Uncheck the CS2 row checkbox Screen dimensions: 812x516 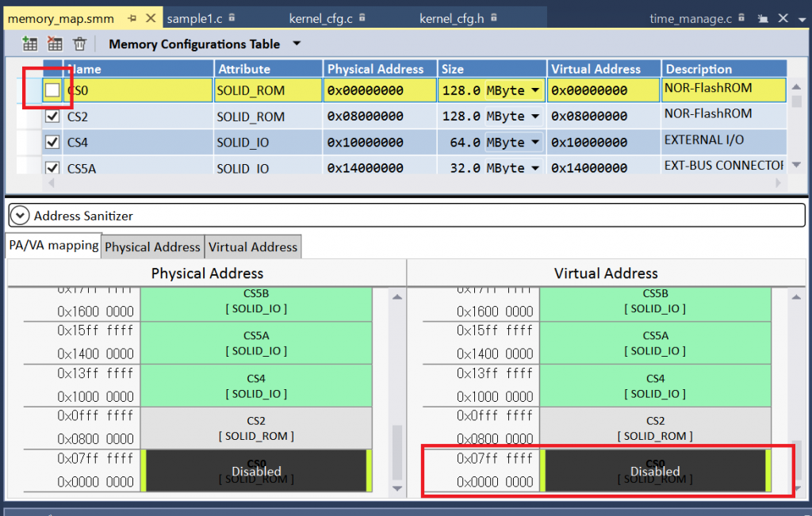tap(52, 117)
